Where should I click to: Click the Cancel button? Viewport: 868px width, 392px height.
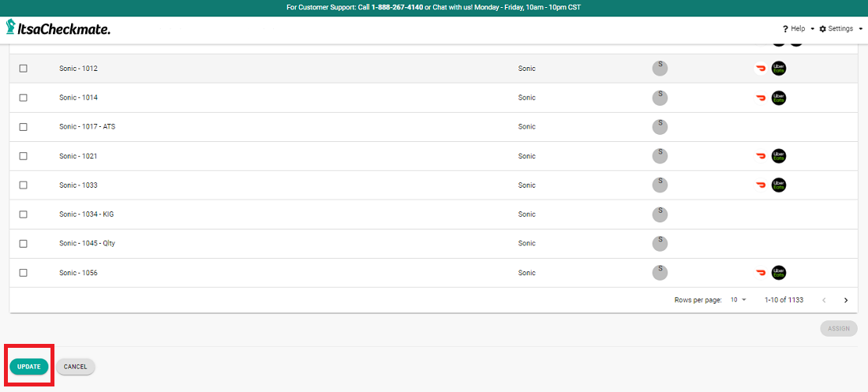[75, 367]
